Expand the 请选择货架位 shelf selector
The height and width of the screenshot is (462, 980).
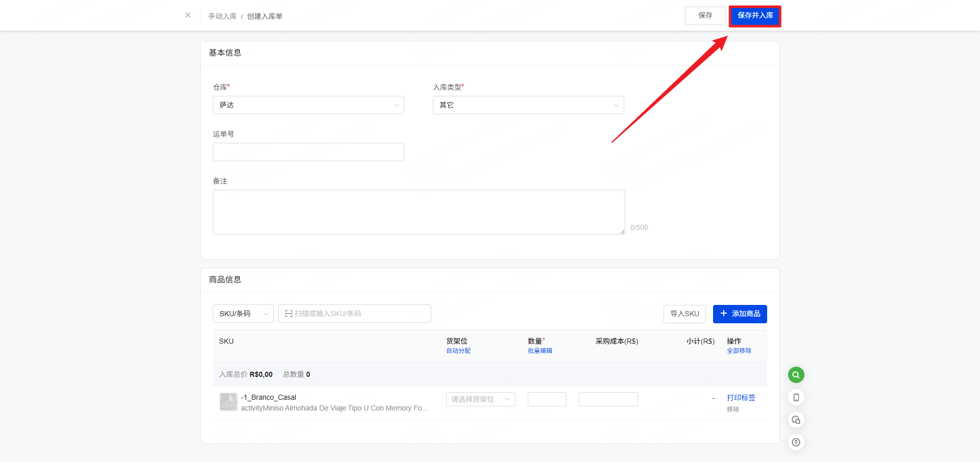480,399
